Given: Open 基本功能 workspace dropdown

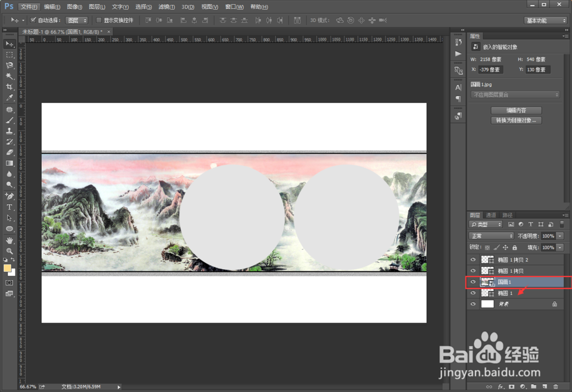Looking at the screenshot, I should click(x=546, y=21).
